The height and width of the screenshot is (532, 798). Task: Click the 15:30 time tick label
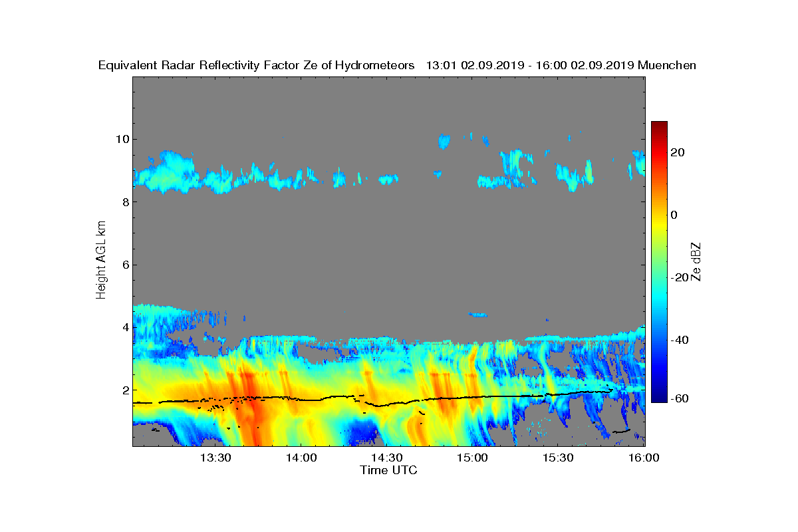[559, 458]
